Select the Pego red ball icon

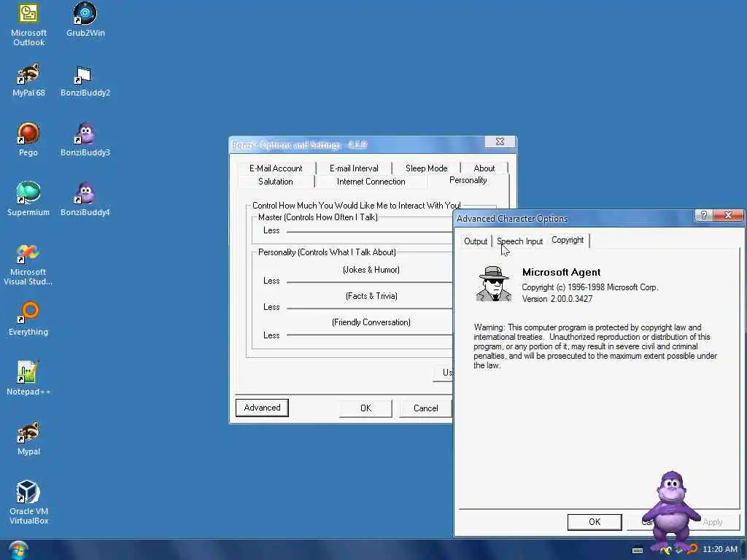click(x=28, y=139)
